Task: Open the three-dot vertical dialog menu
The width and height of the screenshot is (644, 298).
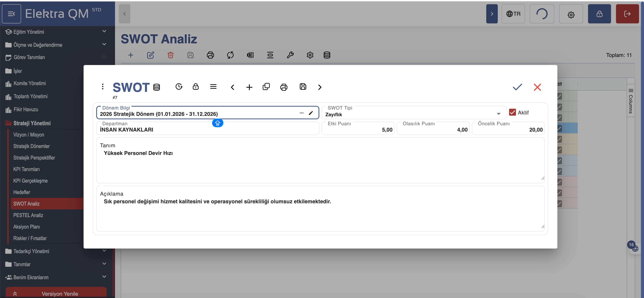Action: [103, 86]
